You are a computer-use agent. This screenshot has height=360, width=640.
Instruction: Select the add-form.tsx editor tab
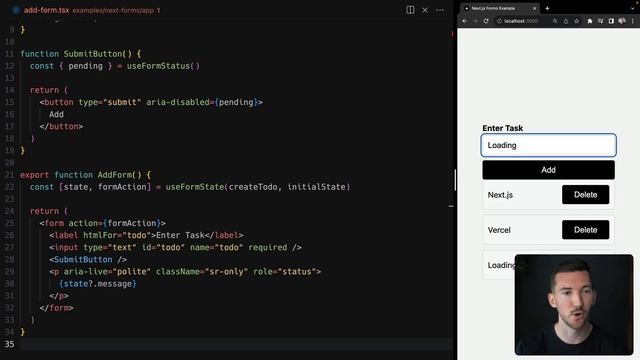point(46,10)
